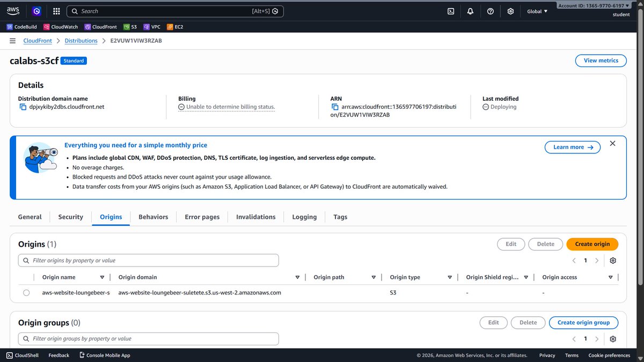Sort by Origin name column arrow

click(x=102, y=277)
